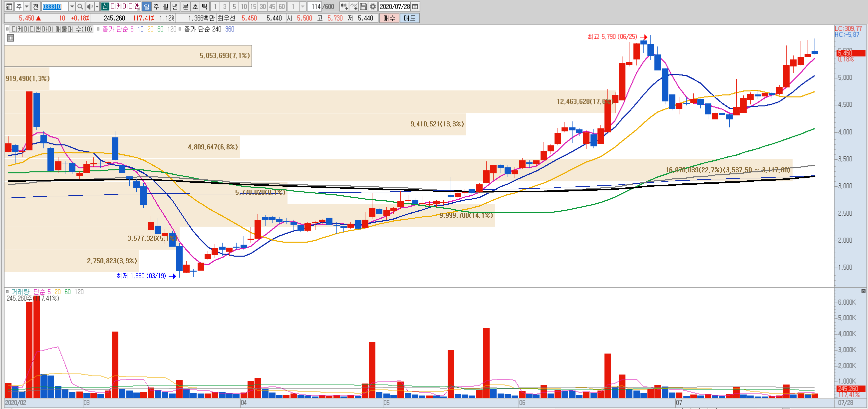Switch chart to 초 second period

[195, 6]
